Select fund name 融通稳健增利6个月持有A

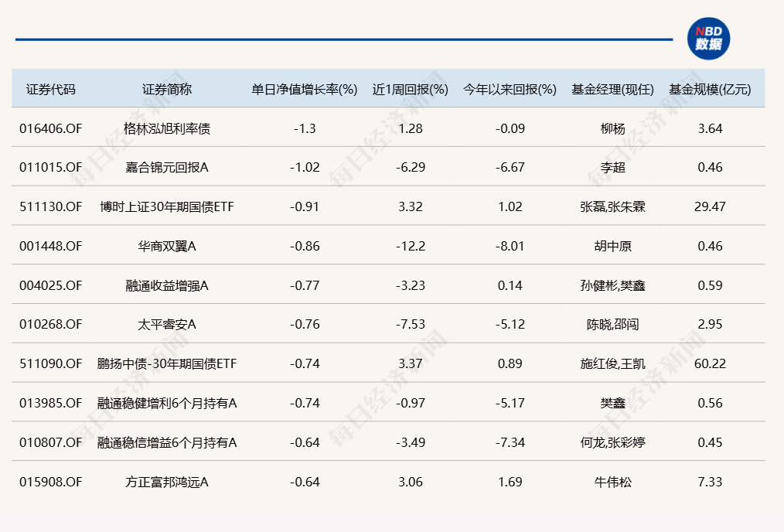166,403
